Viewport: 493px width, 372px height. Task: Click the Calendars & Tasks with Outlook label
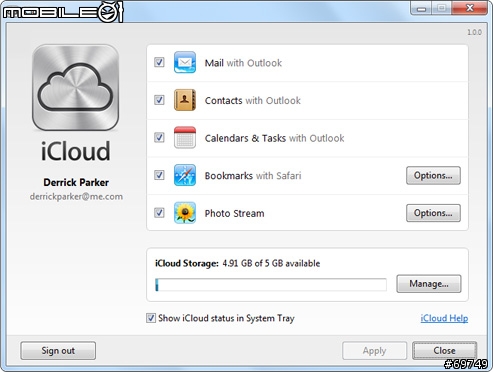pos(274,138)
